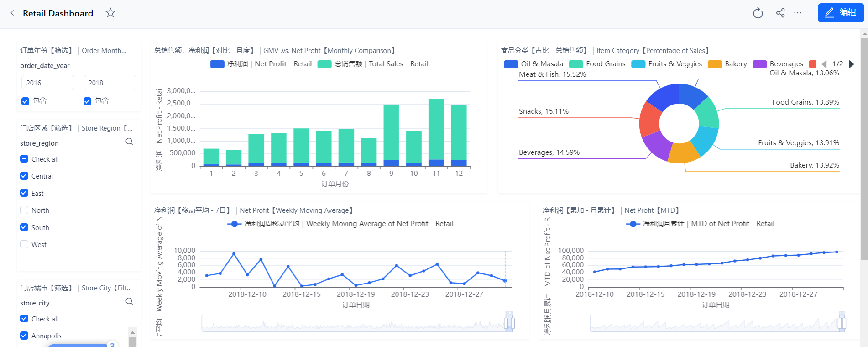Click the order_date_year field label
868x347 pixels.
tap(45, 66)
